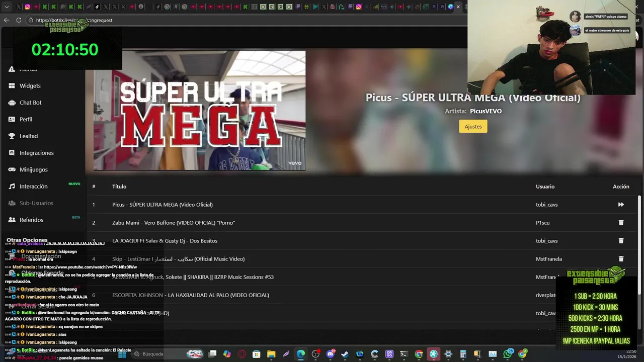Open the PicusVEVO artist name
The image size is (644, 362).
point(486,111)
